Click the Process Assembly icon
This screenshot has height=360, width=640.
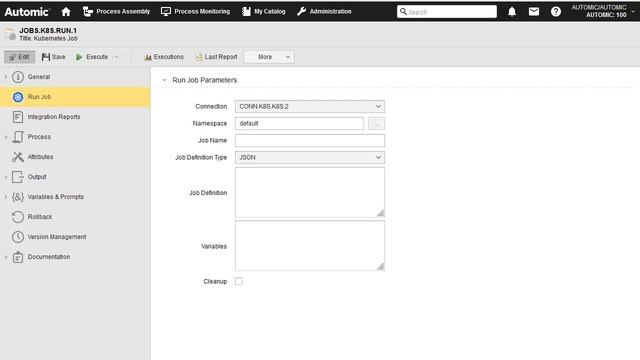[88, 11]
